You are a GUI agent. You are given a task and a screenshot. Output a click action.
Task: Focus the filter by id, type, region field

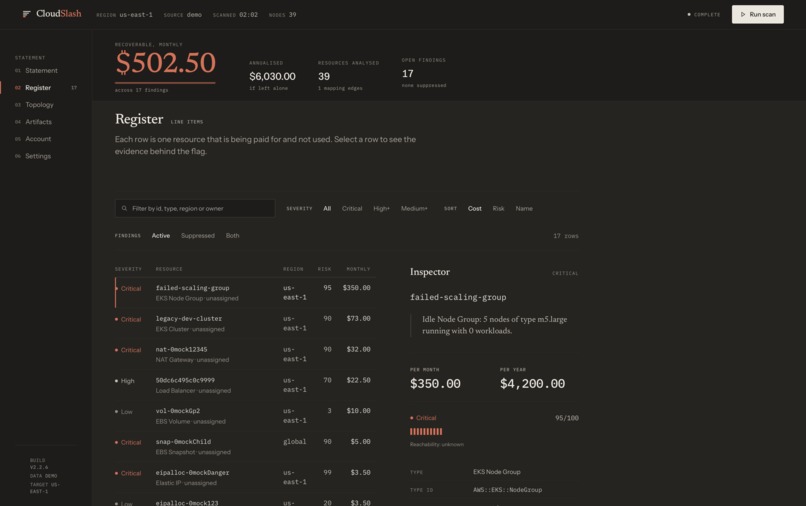click(195, 208)
